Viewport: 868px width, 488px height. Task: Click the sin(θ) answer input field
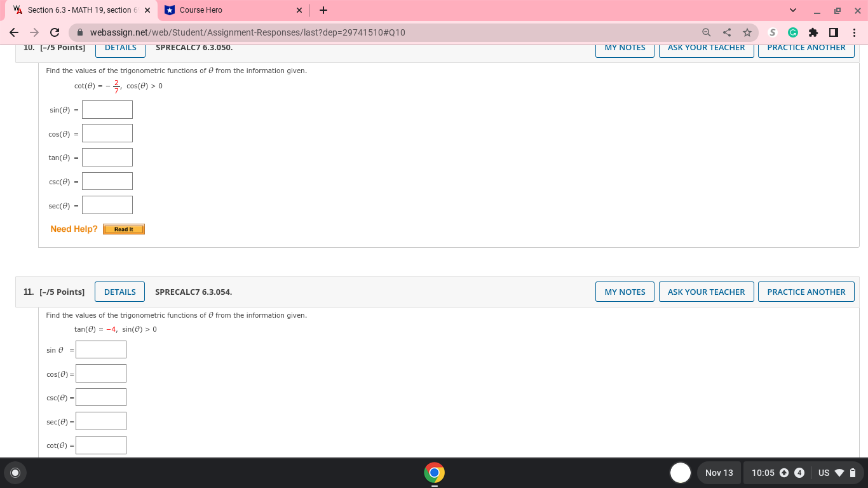[x=107, y=109]
